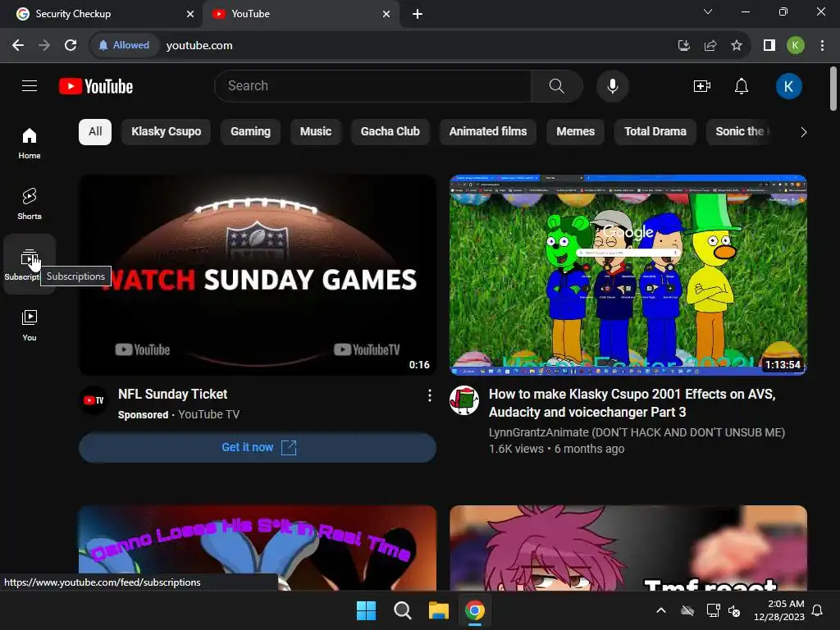Click the magnifier search button
Screen dimensions: 840x630
(557, 85)
